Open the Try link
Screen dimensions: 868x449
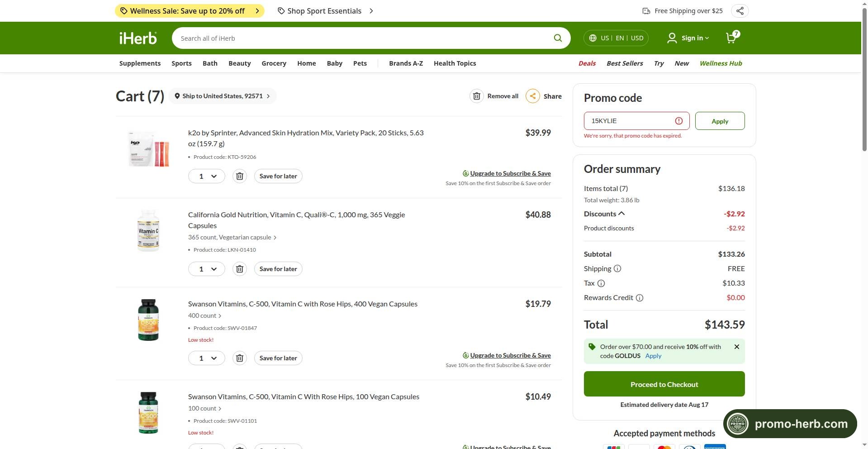click(659, 63)
